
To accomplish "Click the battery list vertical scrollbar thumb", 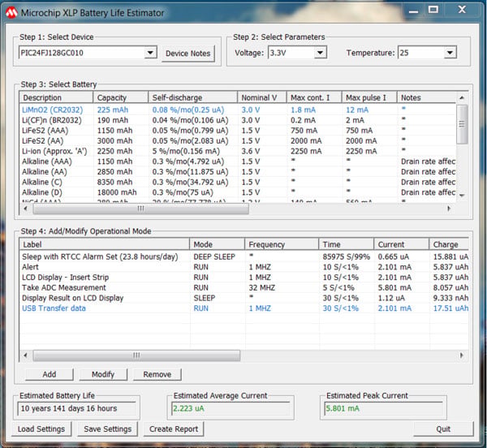I will tap(462, 124).
